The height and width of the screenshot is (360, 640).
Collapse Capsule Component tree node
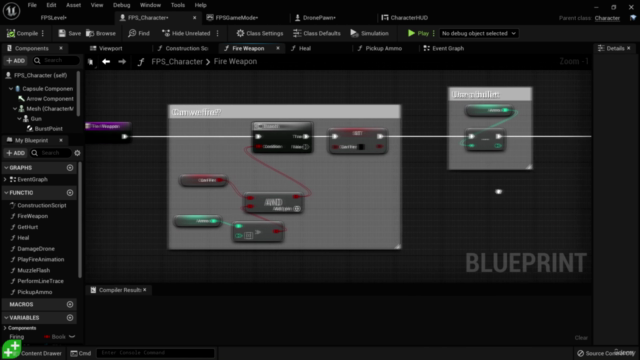pyautogui.click(x=11, y=89)
